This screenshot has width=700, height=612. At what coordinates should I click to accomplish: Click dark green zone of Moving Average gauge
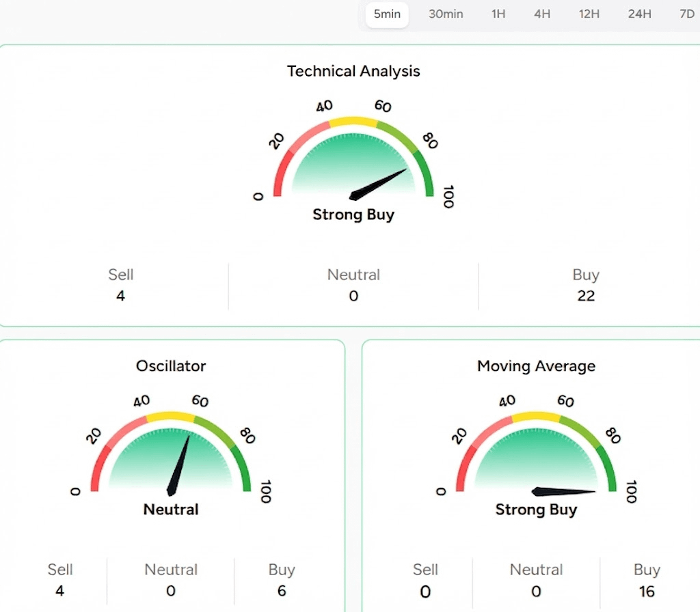(x=608, y=467)
